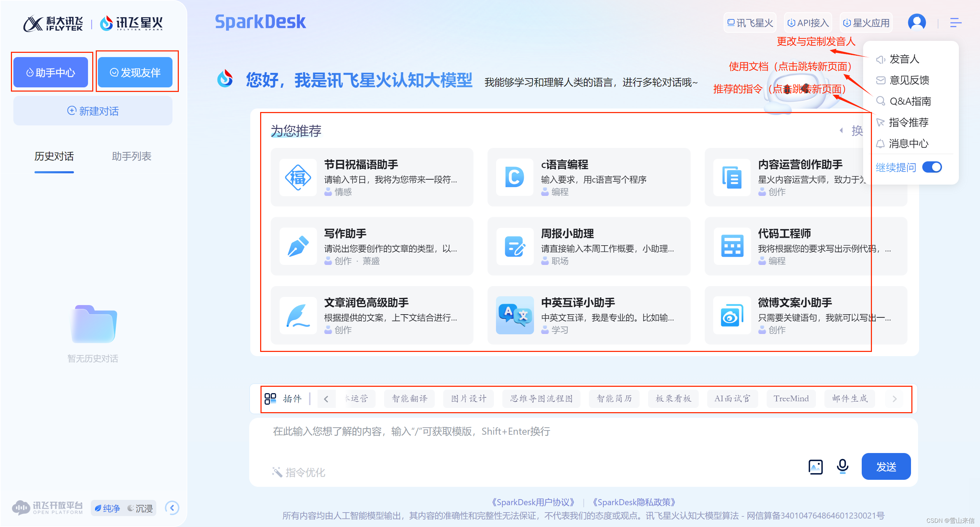Click the 节日祝福语助手 card icon
This screenshot has height=527, width=980.
(298, 178)
